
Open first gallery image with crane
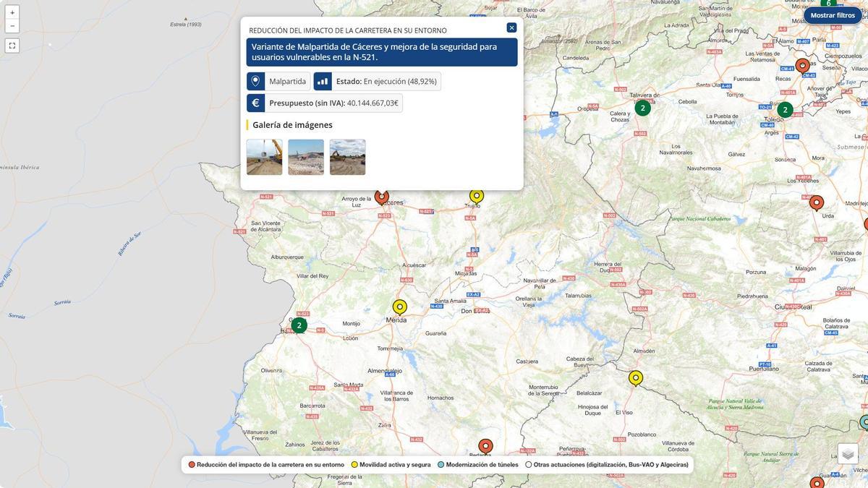264,157
